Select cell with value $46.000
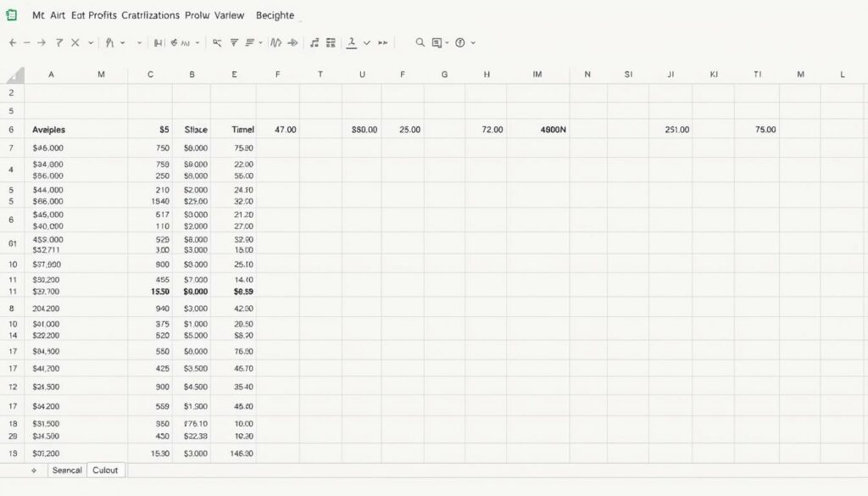 click(x=48, y=148)
